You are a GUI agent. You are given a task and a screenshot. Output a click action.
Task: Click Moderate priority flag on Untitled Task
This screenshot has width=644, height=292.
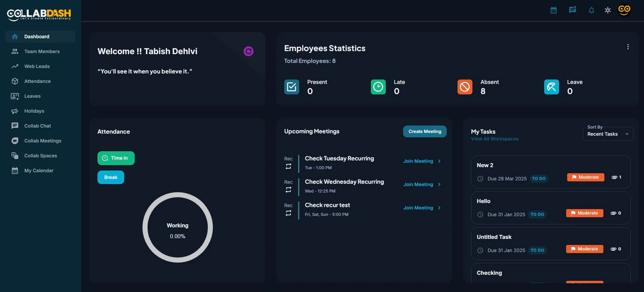click(x=585, y=249)
